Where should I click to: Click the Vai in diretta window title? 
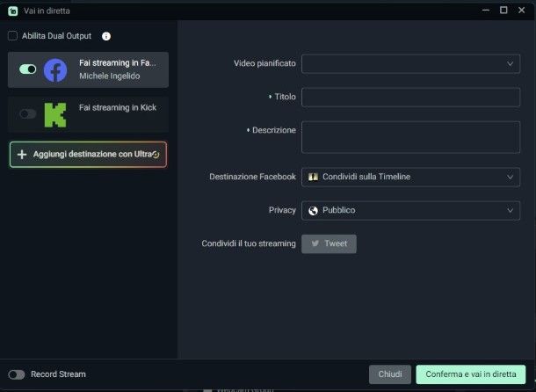pos(47,11)
